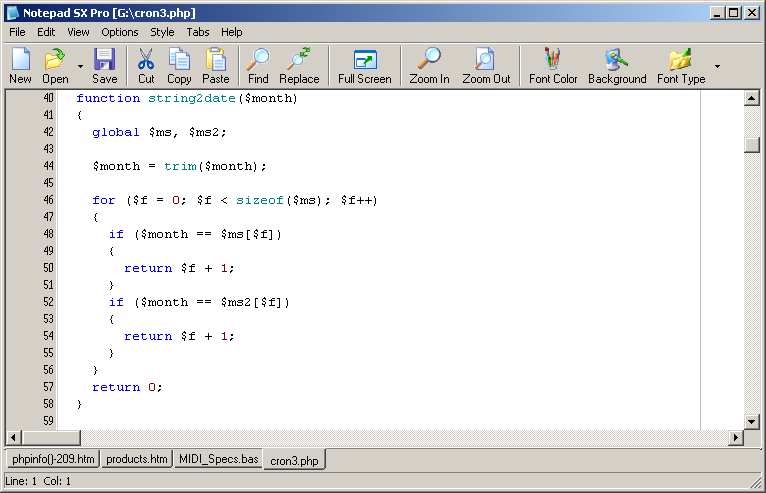766x493 pixels.
Task: Open the File menu
Action: pos(17,32)
